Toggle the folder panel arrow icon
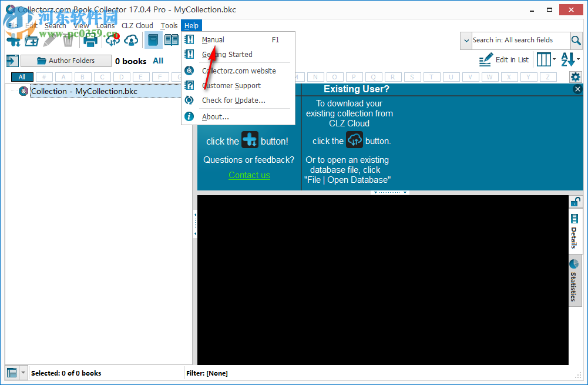The height and width of the screenshot is (385, 588). click(12, 61)
